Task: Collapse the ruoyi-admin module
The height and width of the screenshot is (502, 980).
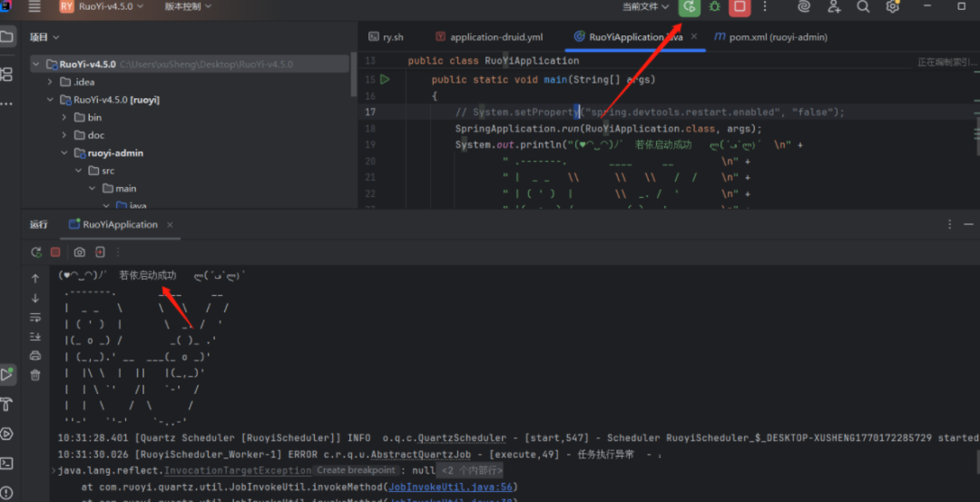Action: [64, 153]
